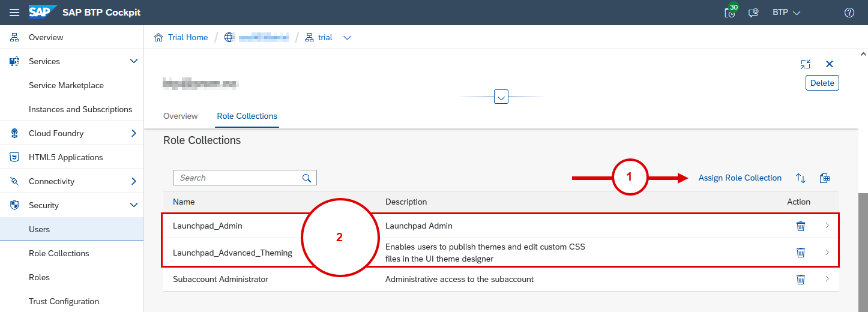
Task: Click the Delete button
Action: (x=822, y=83)
